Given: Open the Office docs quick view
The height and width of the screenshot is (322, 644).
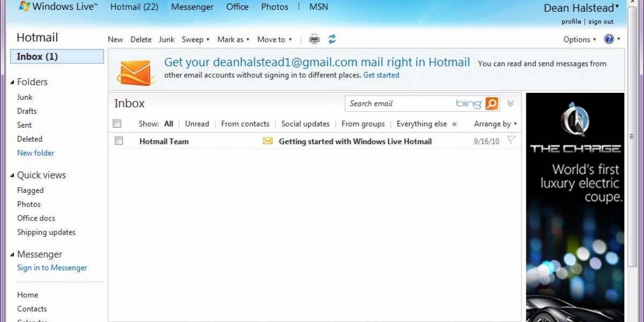Looking at the screenshot, I should (36, 218).
